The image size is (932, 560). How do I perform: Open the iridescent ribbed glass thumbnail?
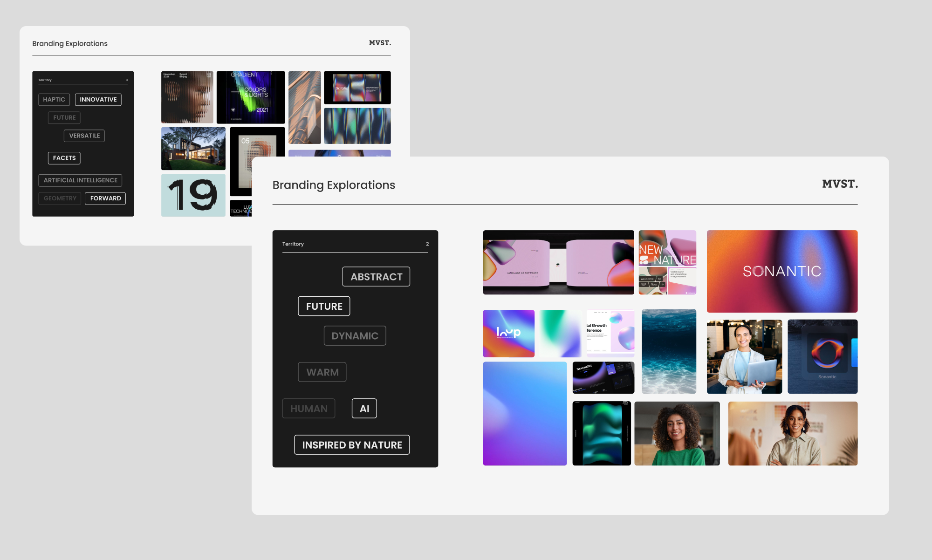click(357, 126)
